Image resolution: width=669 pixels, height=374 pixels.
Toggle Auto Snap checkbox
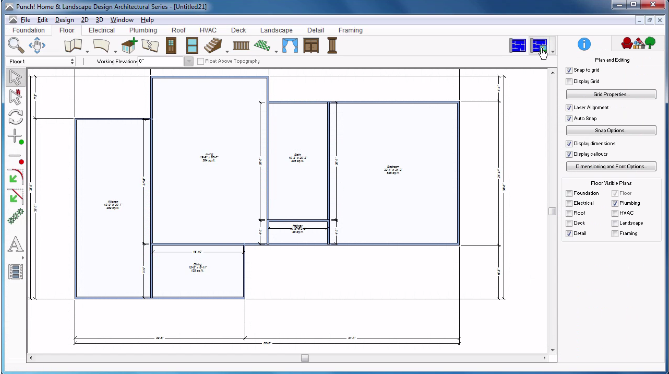[x=569, y=119]
